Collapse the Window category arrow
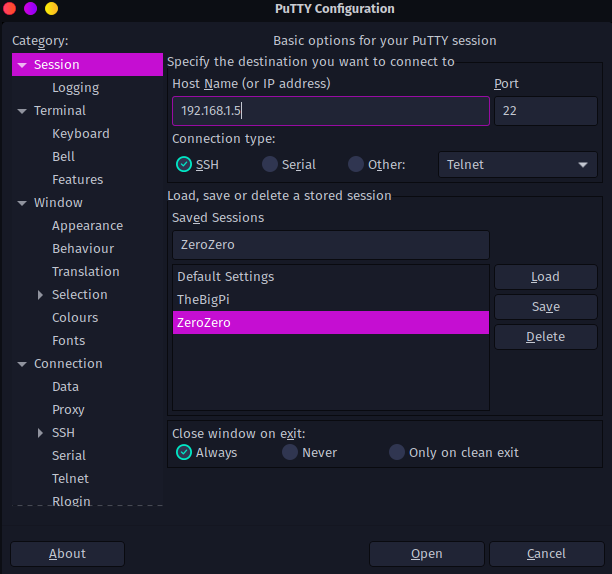The image size is (612, 574). coord(22,203)
